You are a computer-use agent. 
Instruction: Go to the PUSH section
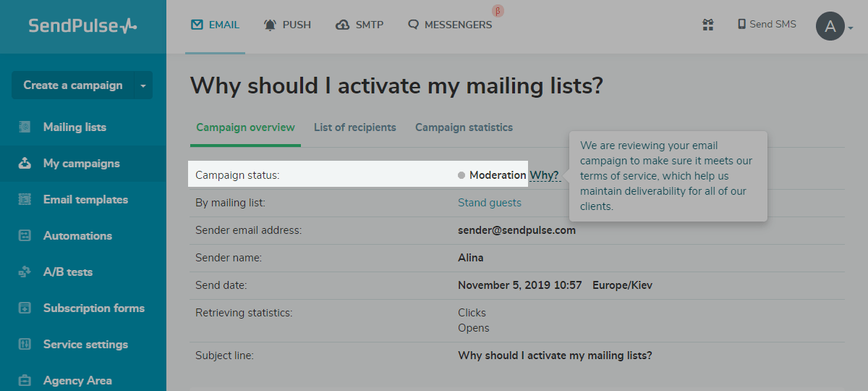click(x=288, y=25)
